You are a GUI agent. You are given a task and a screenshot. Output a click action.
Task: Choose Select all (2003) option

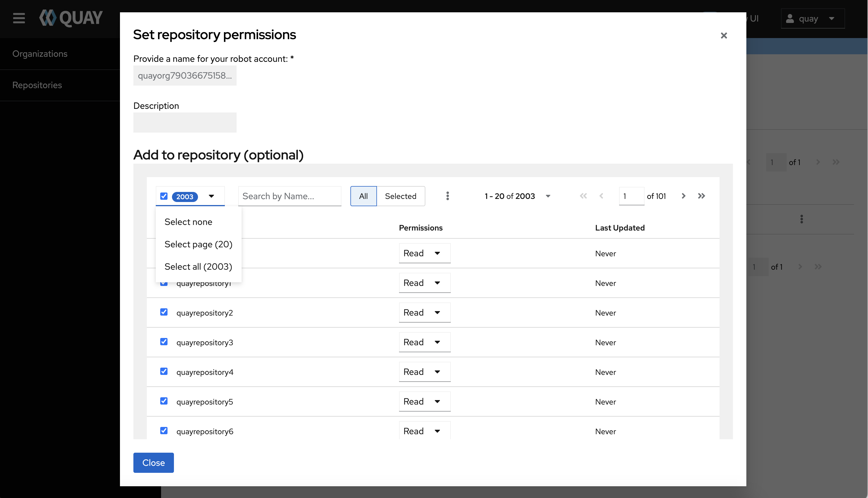click(198, 267)
